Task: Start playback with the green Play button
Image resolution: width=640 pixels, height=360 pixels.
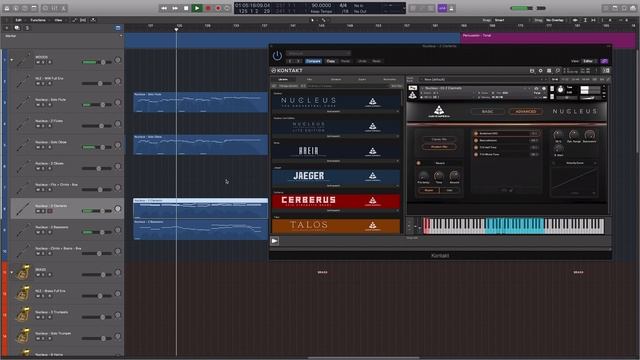Action: (x=197, y=8)
